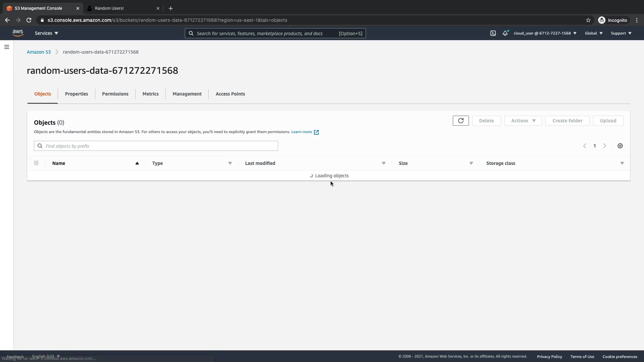Open the notifications bell icon
The image size is (644, 362).
coord(505,33)
